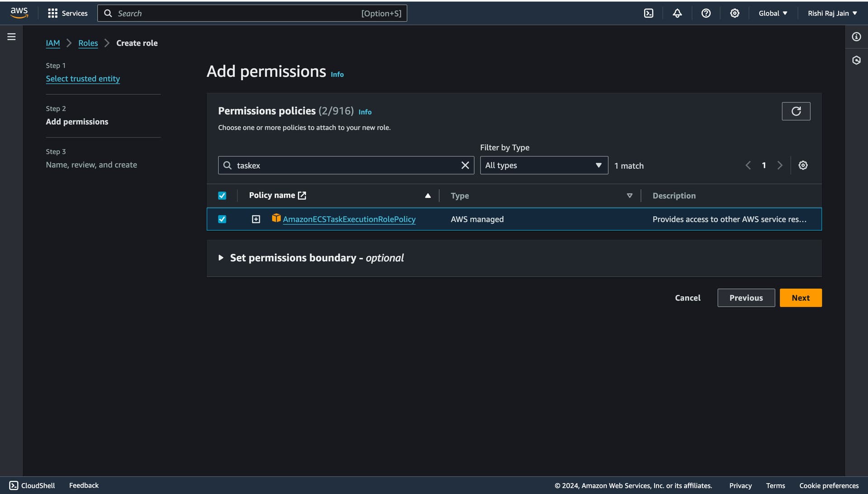The image size is (868, 494).
Task: Go back to Select trusted entity step
Action: [x=83, y=79]
